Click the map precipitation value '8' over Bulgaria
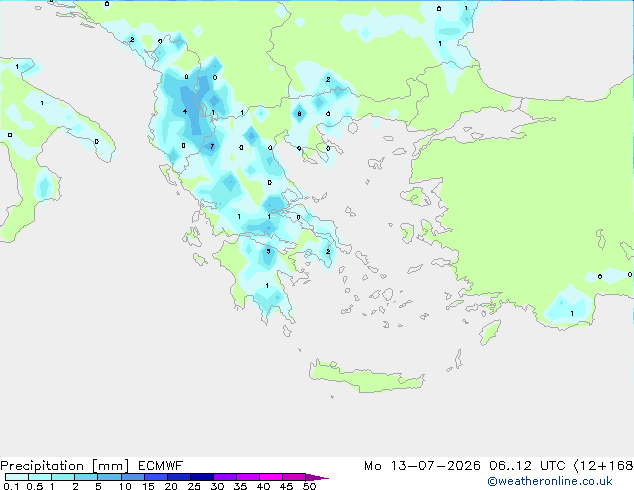 tap(299, 114)
